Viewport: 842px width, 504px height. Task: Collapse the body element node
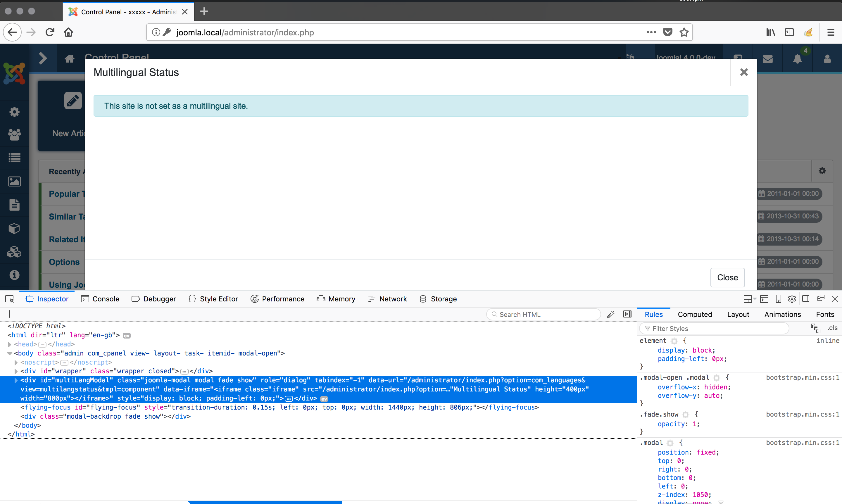click(10, 353)
